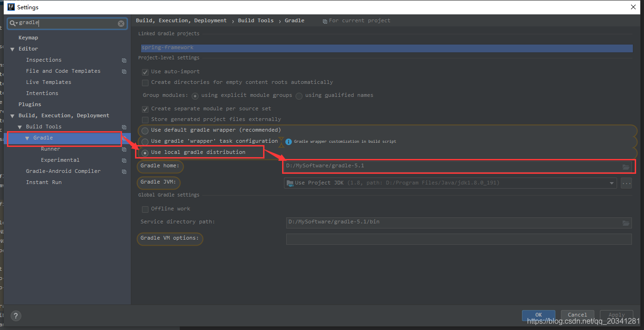644x330 pixels.
Task: Browse folder for Gradle home path
Action: (x=626, y=167)
